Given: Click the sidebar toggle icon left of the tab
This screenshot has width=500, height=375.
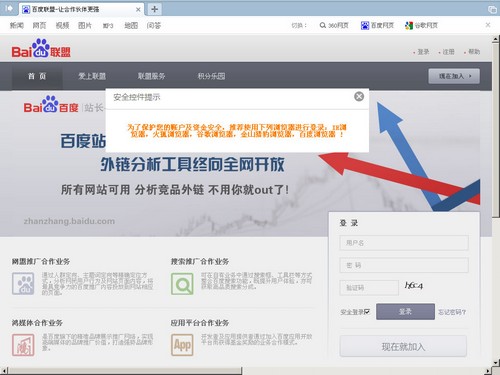Looking at the screenshot, I should coord(9,8).
